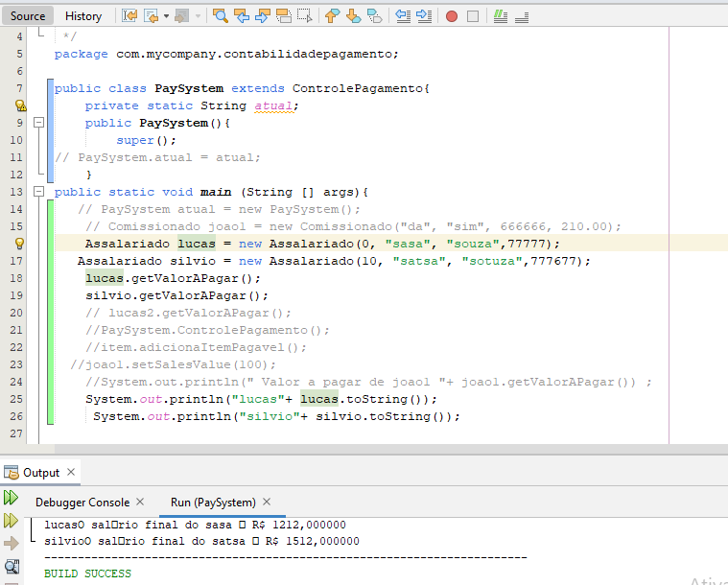This screenshot has height=585, width=728.
Task: Click line number 27 in the gutter
Action: tap(16, 433)
